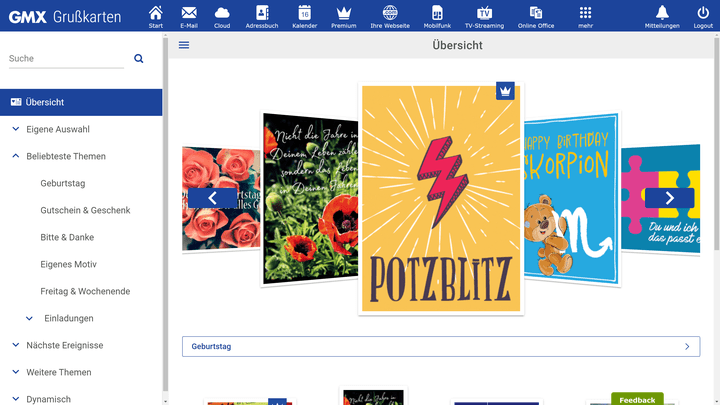720x405 pixels.
Task: Open the Kalender icon
Action: [304, 13]
